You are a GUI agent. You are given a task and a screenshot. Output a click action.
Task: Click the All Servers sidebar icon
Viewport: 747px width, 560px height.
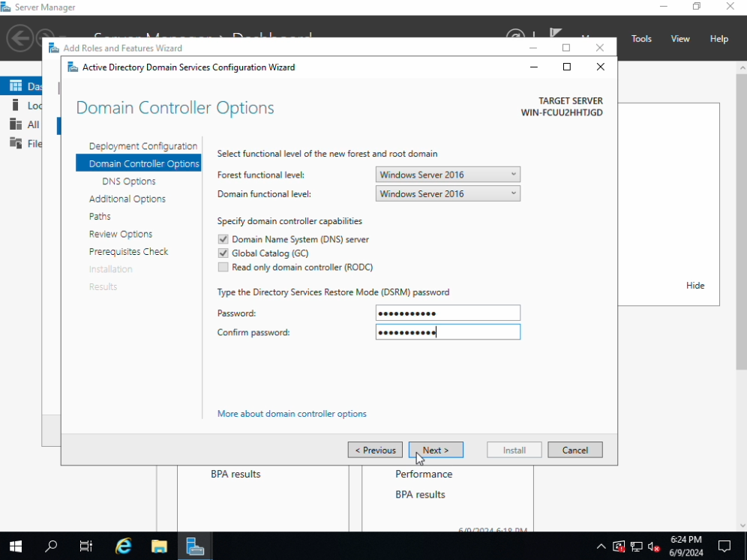(x=16, y=124)
